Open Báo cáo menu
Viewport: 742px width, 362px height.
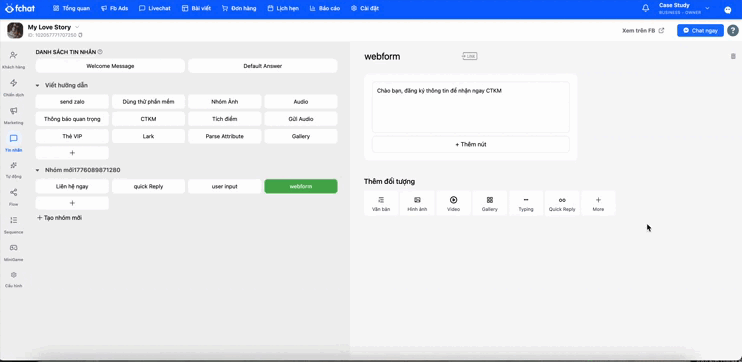point(325,8)
